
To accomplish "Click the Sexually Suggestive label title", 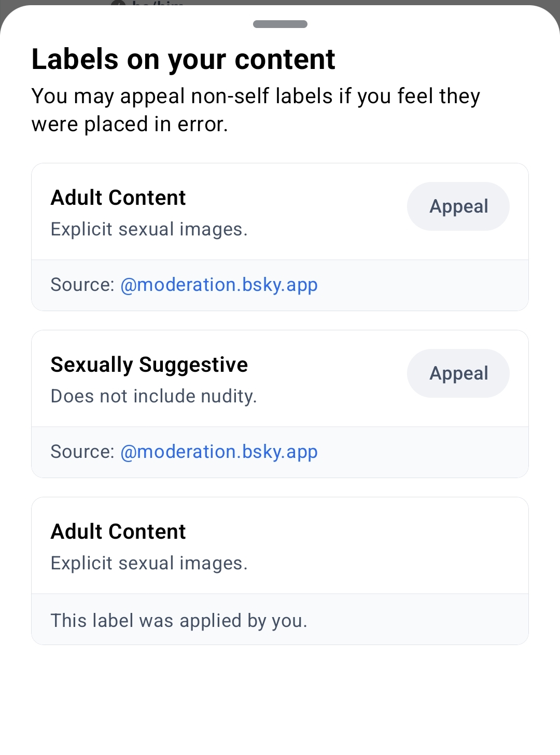I will point(149,365).
